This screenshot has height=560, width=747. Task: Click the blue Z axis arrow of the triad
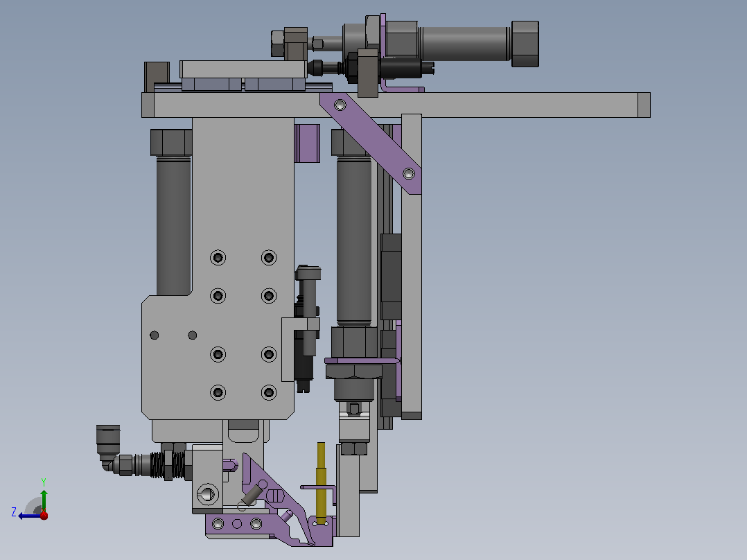pyautogui.click(x=28, y=516)
